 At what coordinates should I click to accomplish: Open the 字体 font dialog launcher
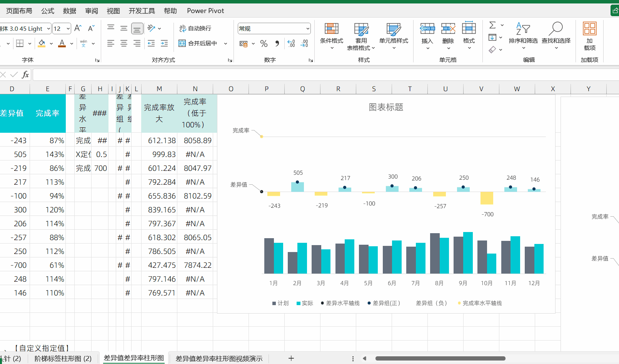coord(97,60)
